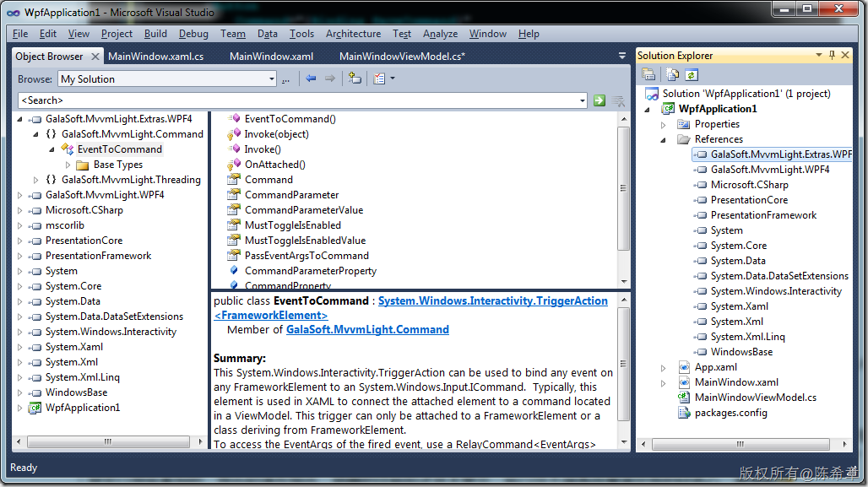
Task: Click the Ready status bar text
Action: click(x=24, y=468)
